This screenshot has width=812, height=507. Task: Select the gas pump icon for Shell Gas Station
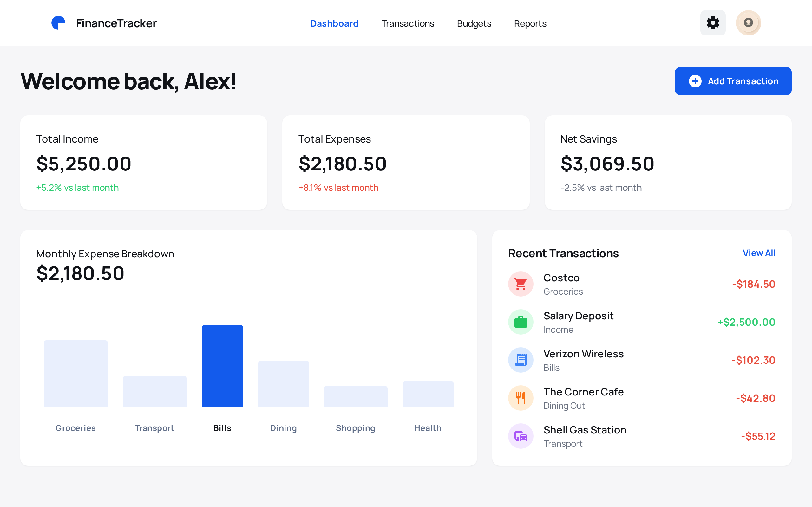521,436
